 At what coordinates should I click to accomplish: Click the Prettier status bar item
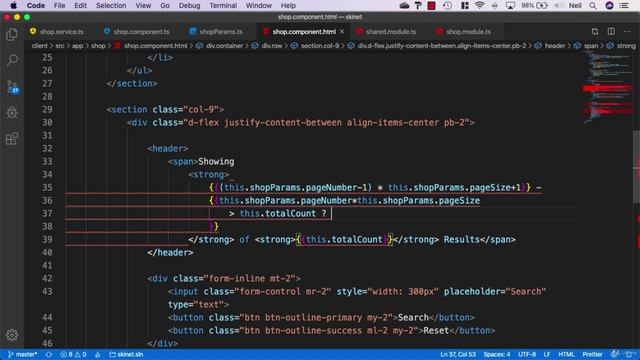(x=592, y=354)
